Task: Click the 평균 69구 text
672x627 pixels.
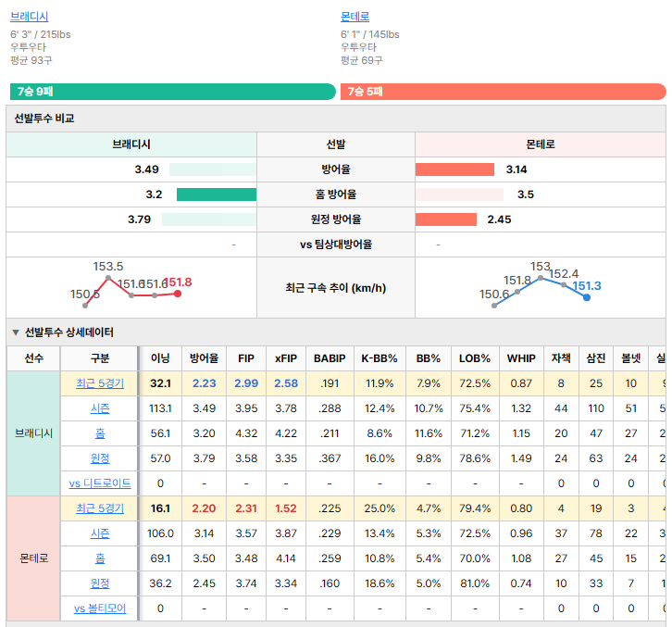Action: coord(362,60)
